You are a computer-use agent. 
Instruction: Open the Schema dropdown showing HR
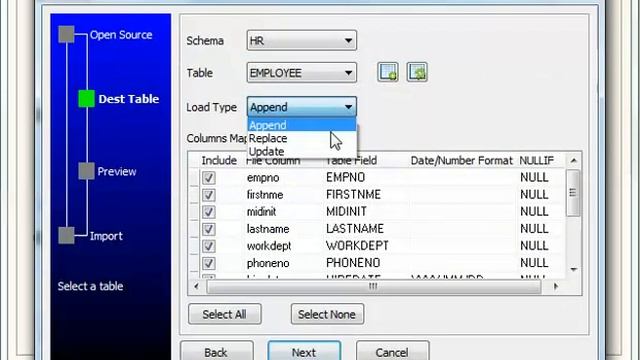coord(302,40)
